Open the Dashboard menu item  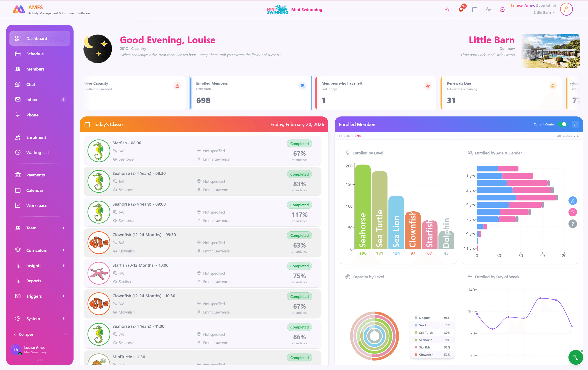pyautogui.click(x=40, y=38)
